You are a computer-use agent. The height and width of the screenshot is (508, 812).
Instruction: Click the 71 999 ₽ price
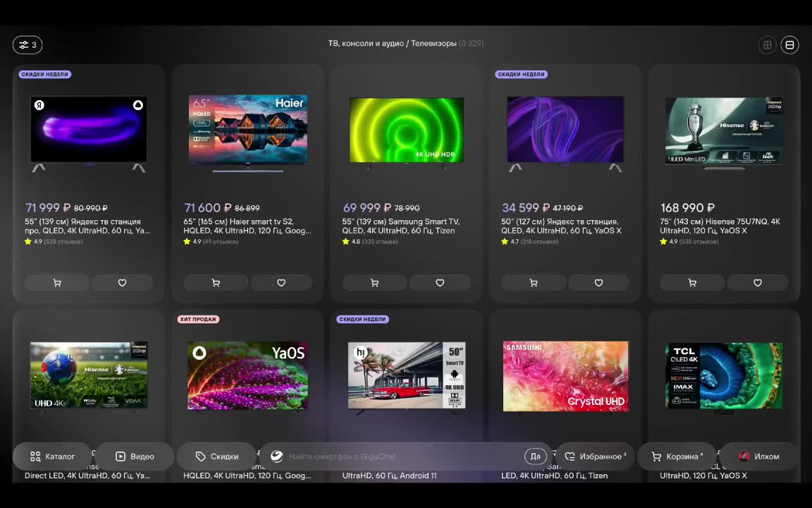click(48, 208)
